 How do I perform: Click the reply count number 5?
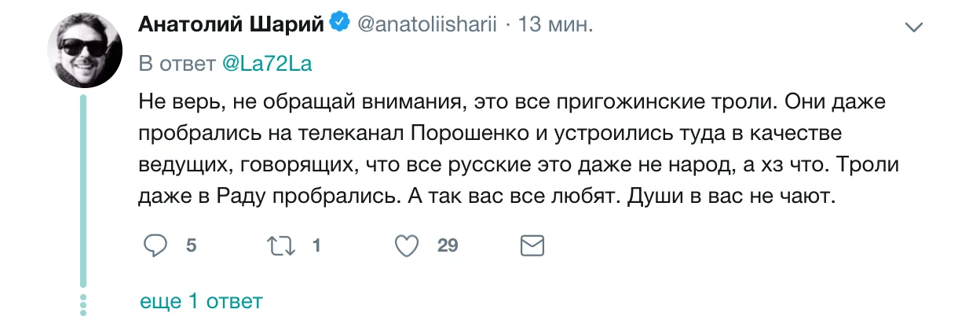[x=191, y=246]
